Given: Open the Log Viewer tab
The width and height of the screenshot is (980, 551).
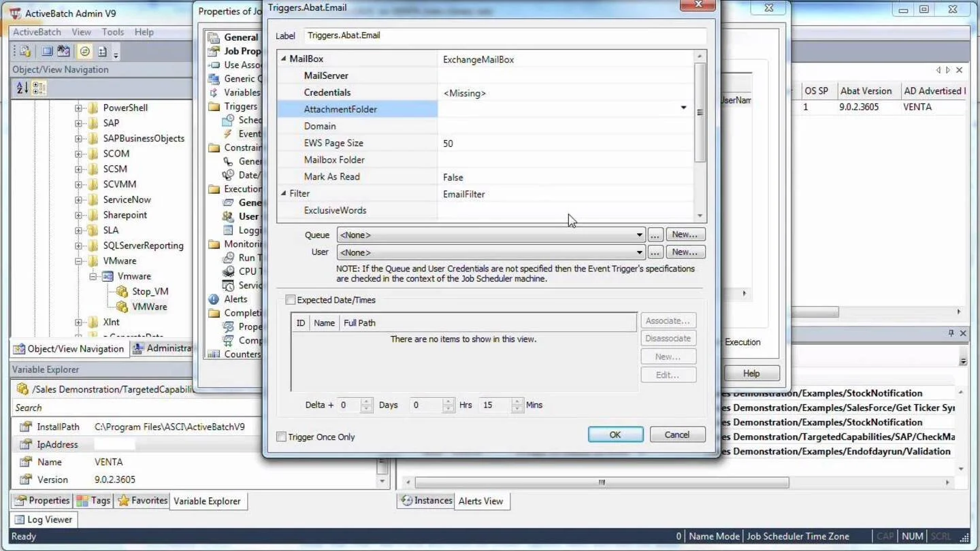Looking at the screenshot, I should 44,520.
